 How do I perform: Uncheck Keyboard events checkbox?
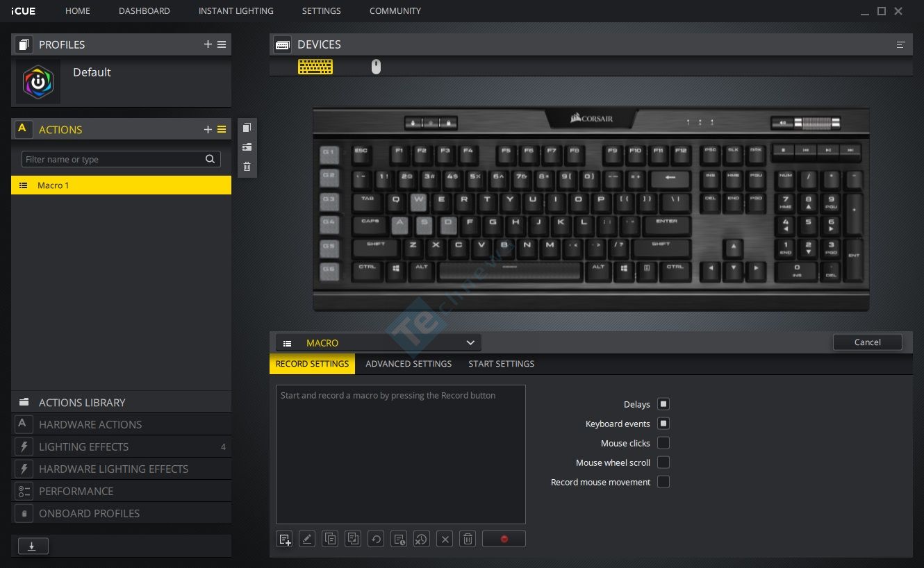pyautogui.click(x=663, y=424)
